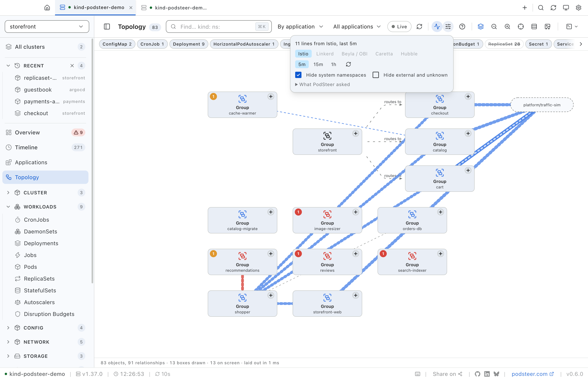588x380 pixels.
Task: Open the GitHub icon in status bar
Action: pos(477,374)
